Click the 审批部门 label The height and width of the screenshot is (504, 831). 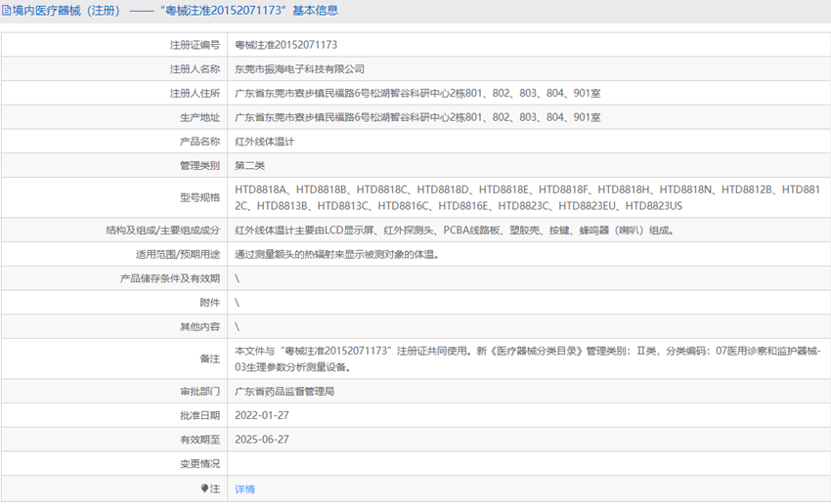pos(199,392)
